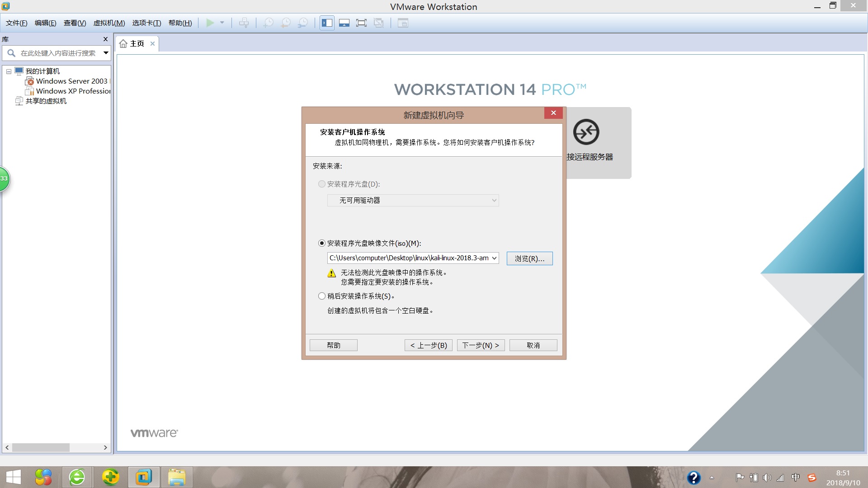Open the 编辑(E) menu

[46, 23]
